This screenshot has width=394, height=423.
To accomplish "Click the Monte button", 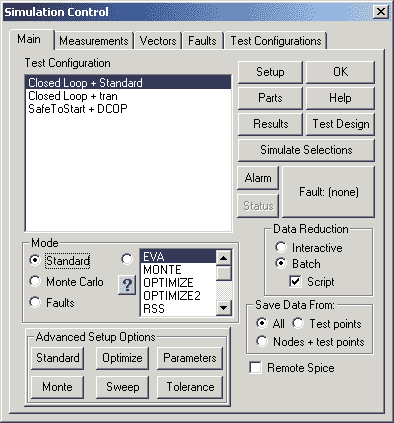I will click(58, 387).
